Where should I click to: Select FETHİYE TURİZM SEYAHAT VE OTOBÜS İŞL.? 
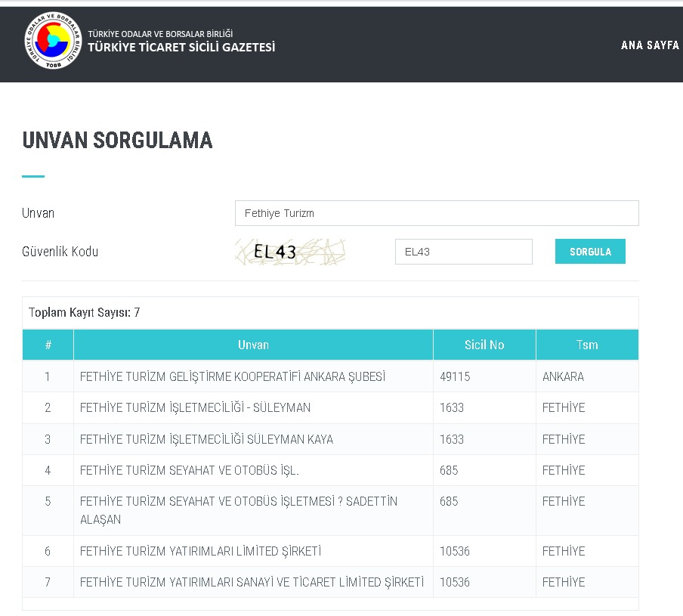[190, 470]
